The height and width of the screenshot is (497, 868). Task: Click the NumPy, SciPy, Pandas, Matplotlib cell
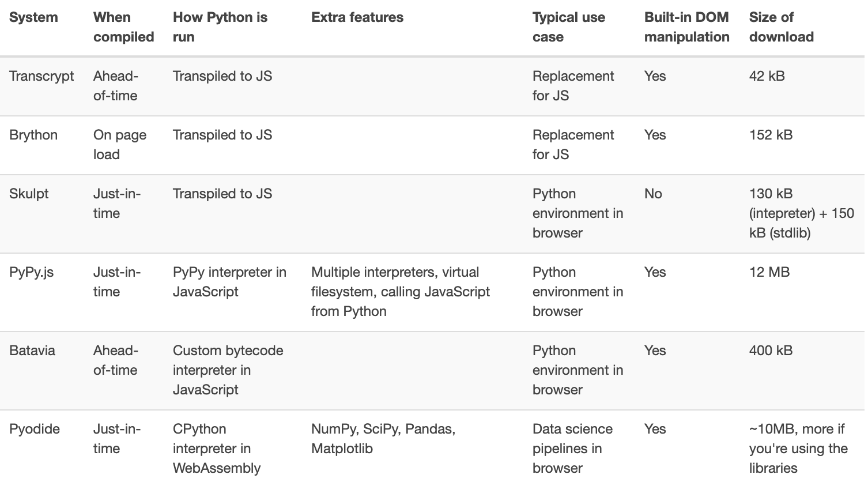tap(383, 439)
